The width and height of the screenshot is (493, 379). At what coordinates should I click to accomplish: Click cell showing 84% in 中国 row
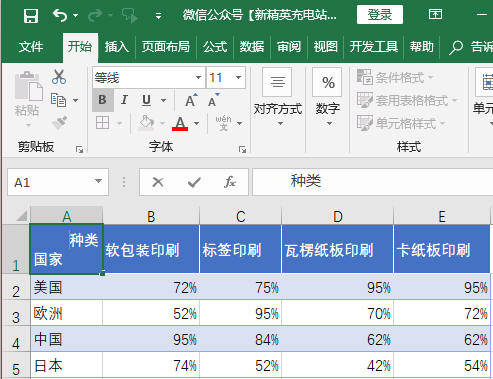(241, 339)
